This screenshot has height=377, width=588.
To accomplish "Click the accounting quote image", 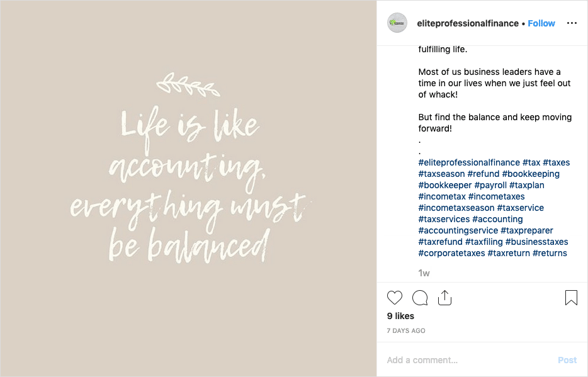I will [x=188, y=188].
